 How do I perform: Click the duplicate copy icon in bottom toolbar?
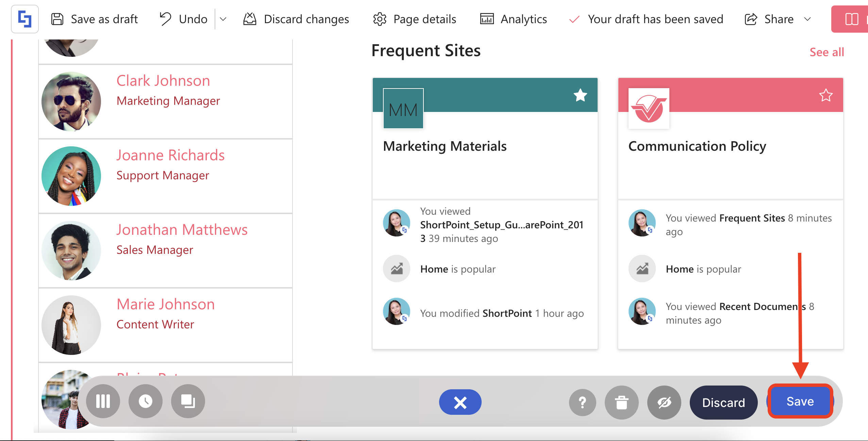188,402
